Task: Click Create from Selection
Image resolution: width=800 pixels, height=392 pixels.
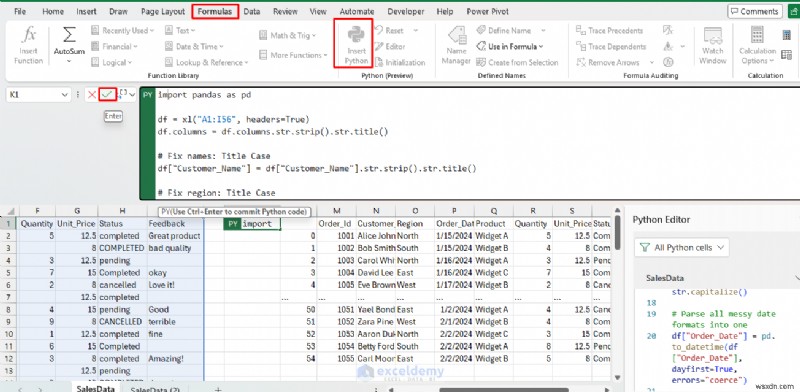Action: (517, 62)
